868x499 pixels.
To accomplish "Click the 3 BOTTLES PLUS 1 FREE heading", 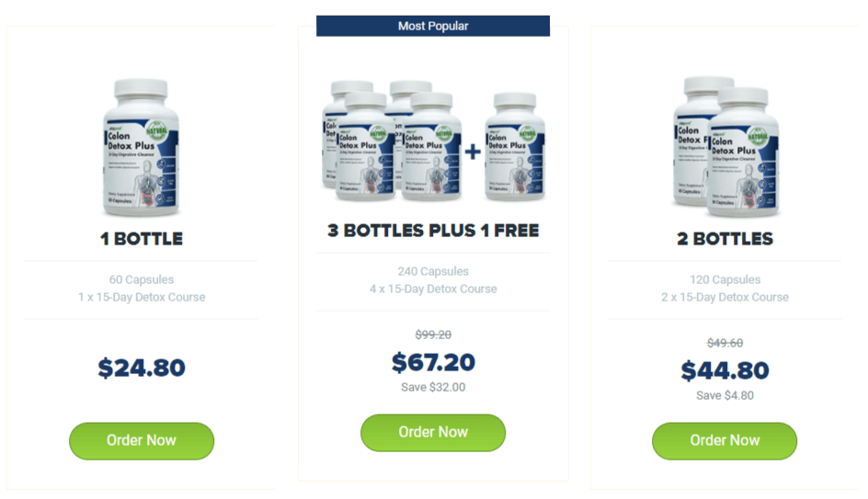I will (x=433, y=230).
